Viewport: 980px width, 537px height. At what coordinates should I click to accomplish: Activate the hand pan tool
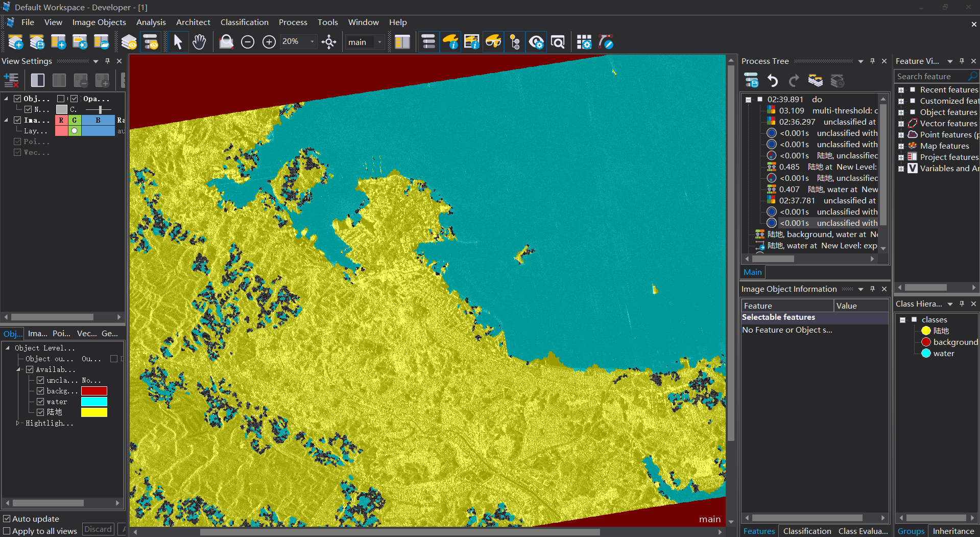(x=199, y=42)
